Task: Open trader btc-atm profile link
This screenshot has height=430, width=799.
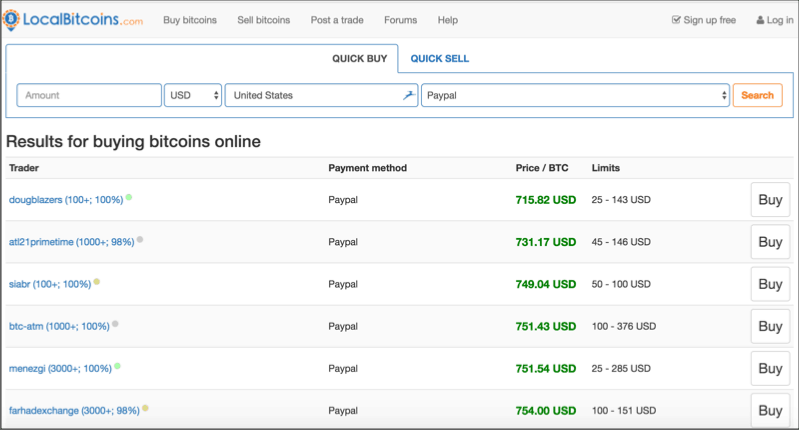Action: click(59, 327)
